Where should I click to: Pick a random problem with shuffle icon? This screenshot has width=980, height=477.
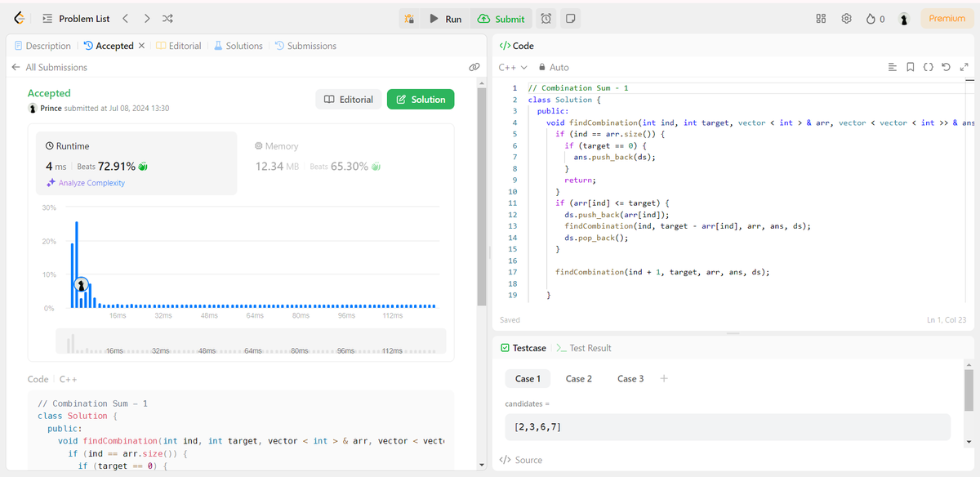(167, 19)
